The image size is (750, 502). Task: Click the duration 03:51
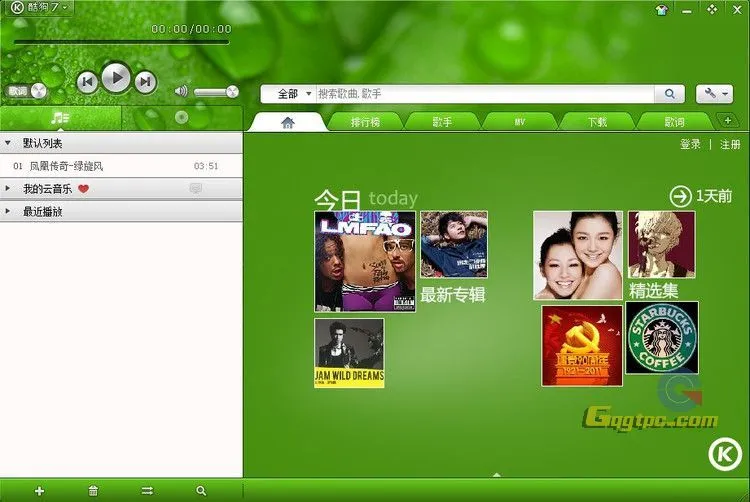[x=206, y=166]
